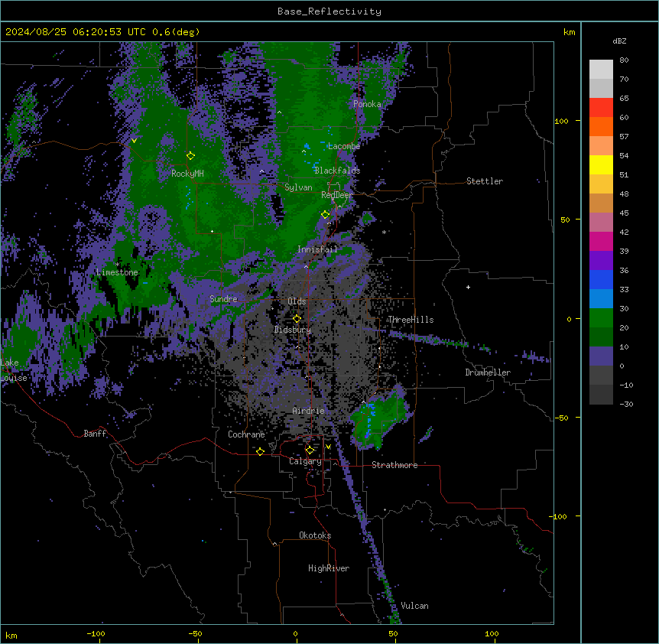Click the Base_Reflectivity title

pyautogui.click(x=329, y=11)
